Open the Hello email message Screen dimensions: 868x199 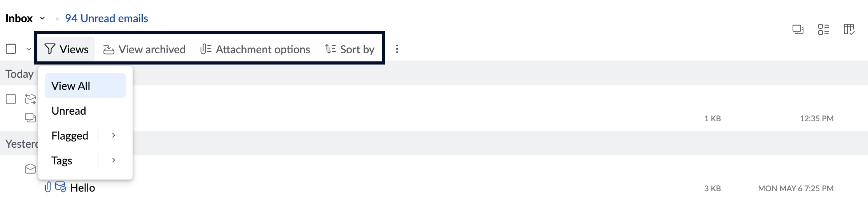tap(82, 188)
